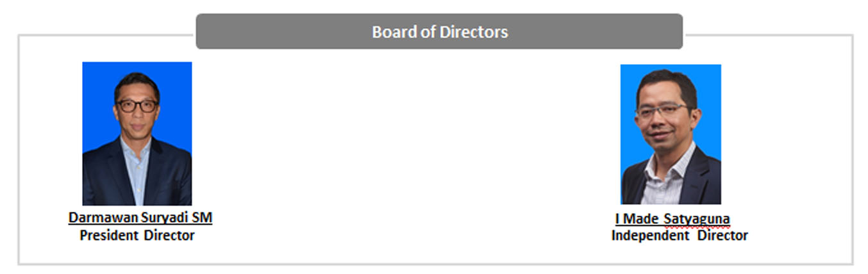The width and height of the screenshot is (868, 274).
Task: Click the red-underlined word Satyaguna
Action: pos(697,220)
